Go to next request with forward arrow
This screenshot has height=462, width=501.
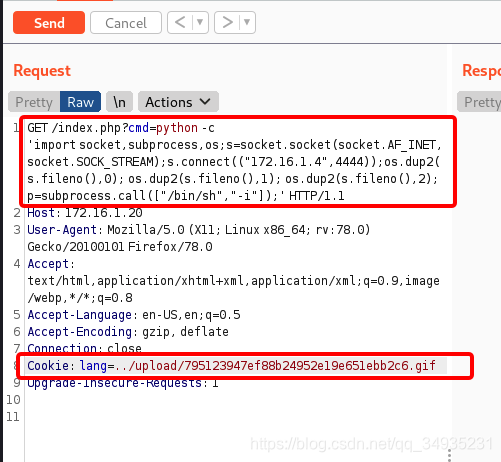click(x=227, y=23)
